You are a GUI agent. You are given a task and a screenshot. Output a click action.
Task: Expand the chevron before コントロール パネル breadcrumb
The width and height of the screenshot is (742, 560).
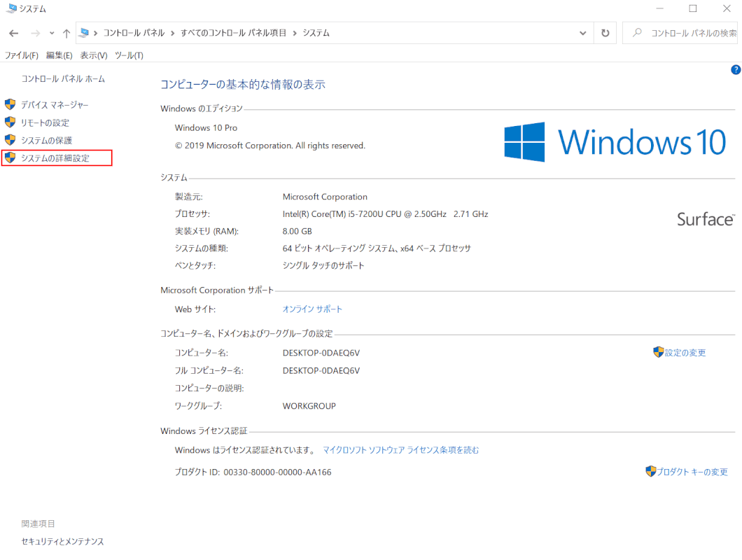point(96,33)
